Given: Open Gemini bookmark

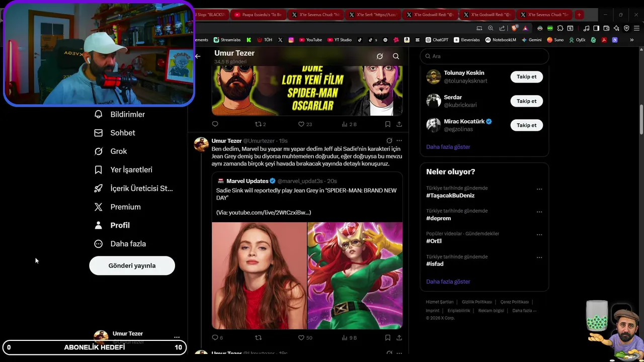Looking at the screenshot, I should click(x=532, y=40).
